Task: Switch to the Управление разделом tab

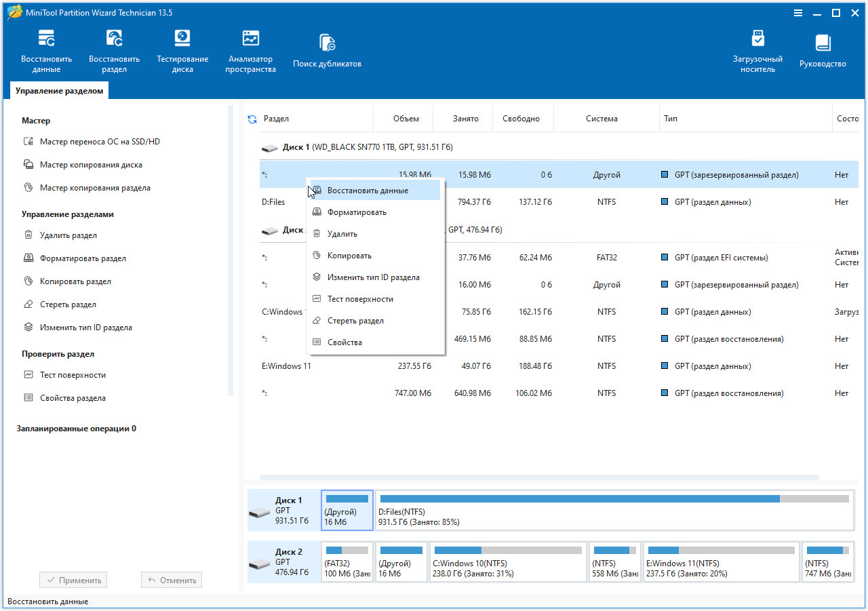Action: [60, 91]
